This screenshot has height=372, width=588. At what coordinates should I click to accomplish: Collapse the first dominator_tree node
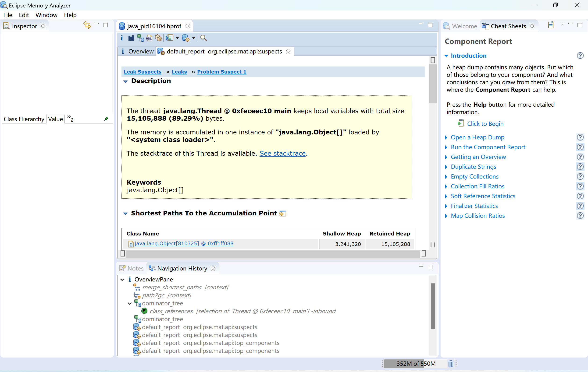[x=130, y=303]
